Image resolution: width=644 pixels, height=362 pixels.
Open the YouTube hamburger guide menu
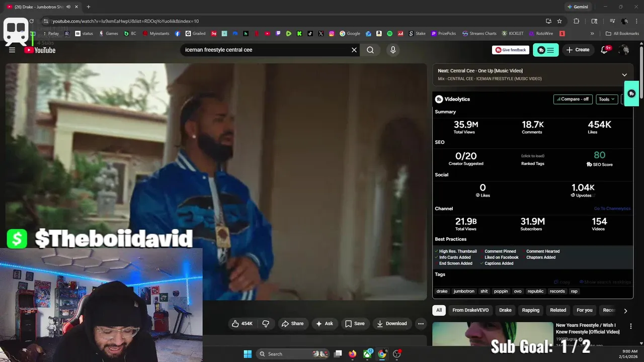pos(12,50)
